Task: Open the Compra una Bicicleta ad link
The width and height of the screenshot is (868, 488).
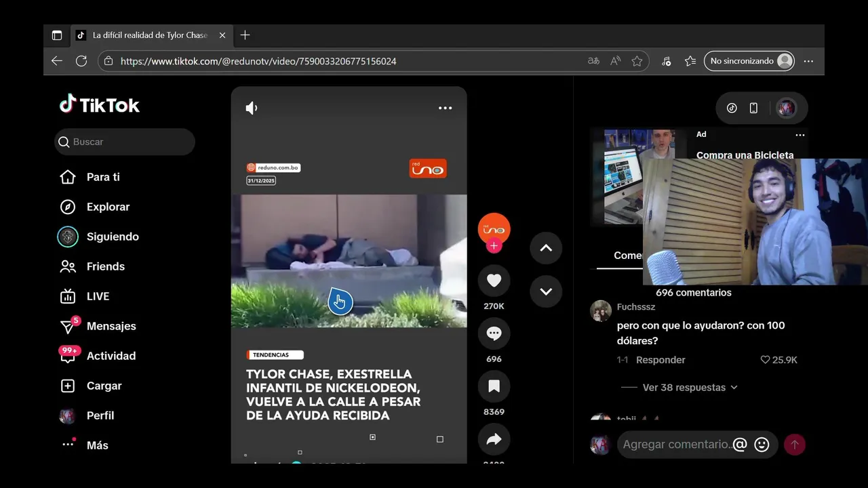Action: (x=745, y=155)
